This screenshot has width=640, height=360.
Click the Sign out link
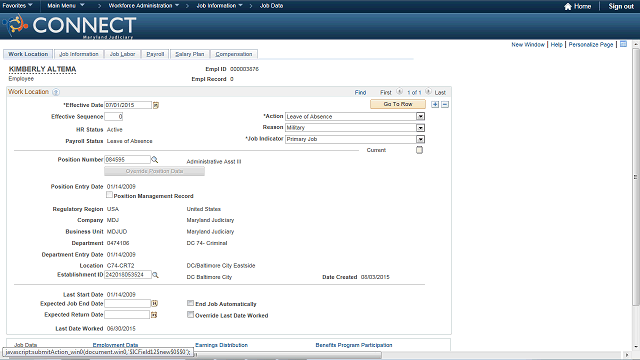(621, 6)
